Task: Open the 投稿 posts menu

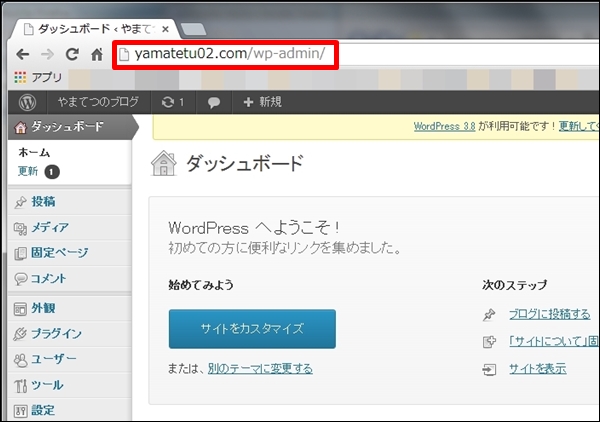Action: coord(43,202)
